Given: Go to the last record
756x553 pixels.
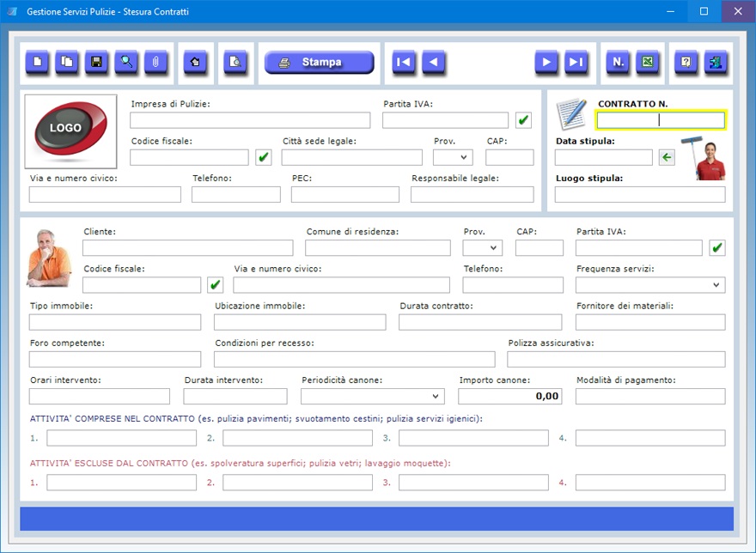Looking at the screenshot, I should pos(576,63).
